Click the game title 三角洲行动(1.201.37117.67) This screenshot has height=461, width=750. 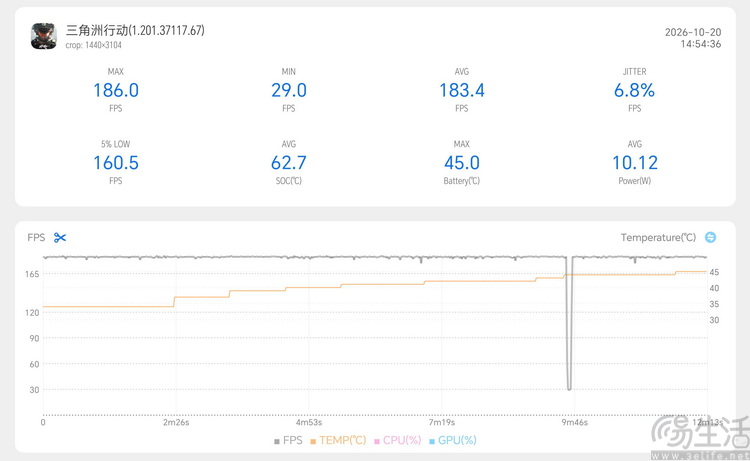[x=135, y=31]
